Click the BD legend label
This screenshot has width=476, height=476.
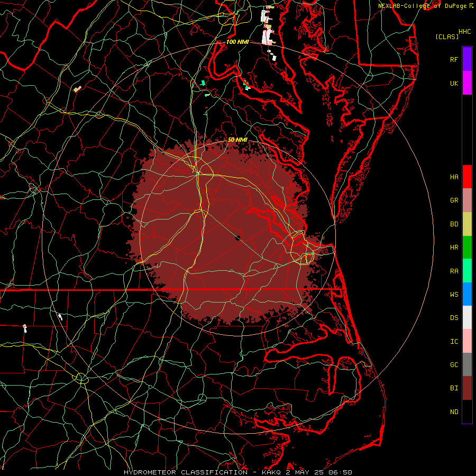(x=454, y=224)
